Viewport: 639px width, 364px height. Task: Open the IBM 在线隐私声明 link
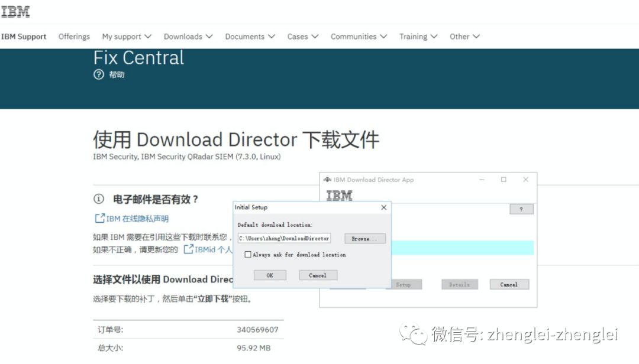pos(137,219)
